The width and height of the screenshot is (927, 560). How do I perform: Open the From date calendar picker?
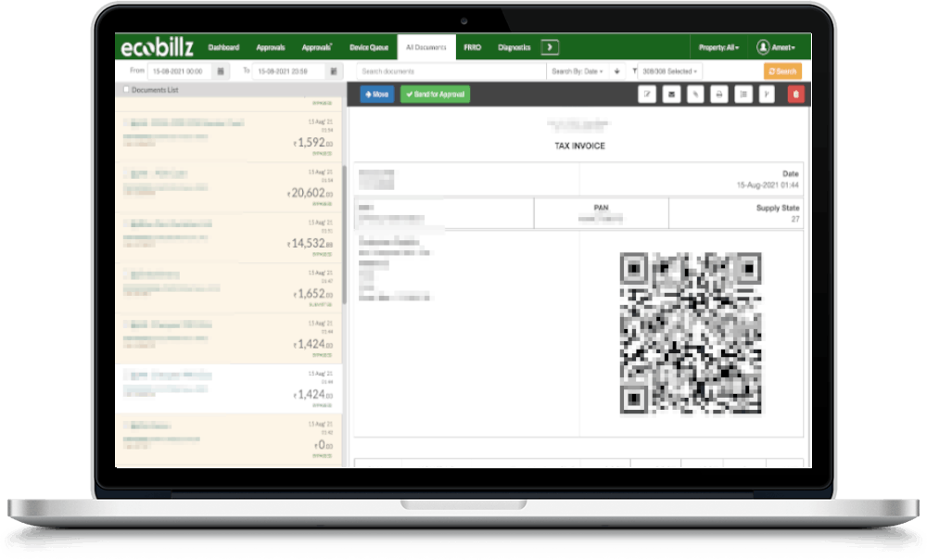point(221,71)
